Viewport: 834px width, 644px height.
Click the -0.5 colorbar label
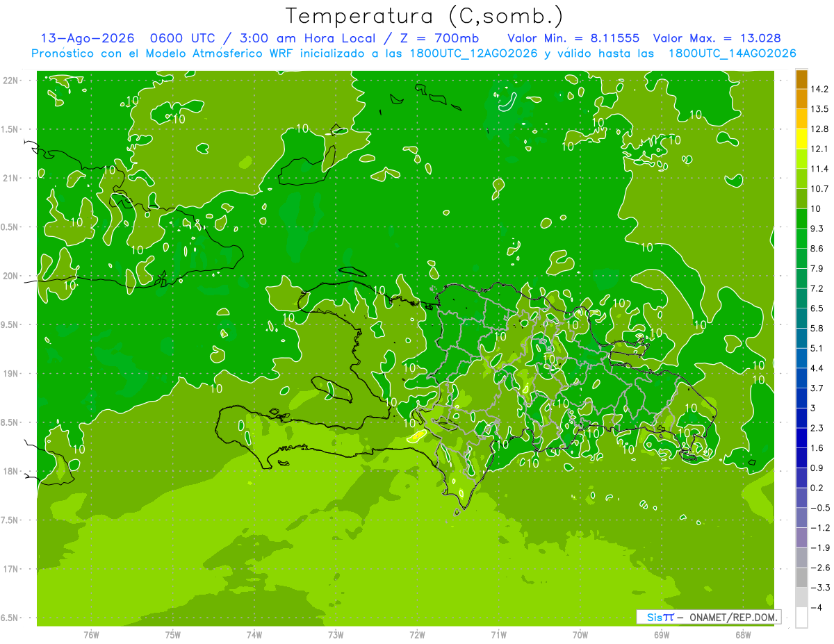point(819,508)
